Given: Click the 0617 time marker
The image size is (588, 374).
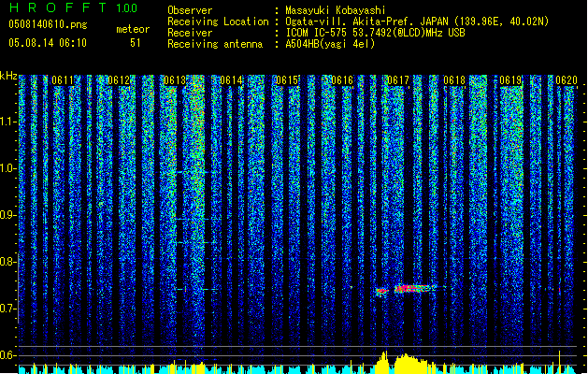Looking at the screenshot, I should tap(398, 80).
